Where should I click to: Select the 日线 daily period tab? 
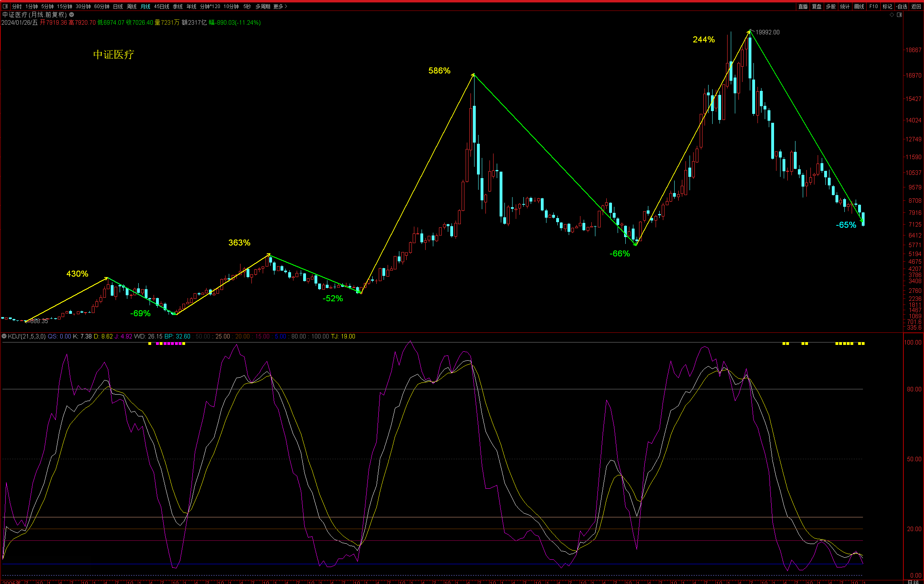118,6
